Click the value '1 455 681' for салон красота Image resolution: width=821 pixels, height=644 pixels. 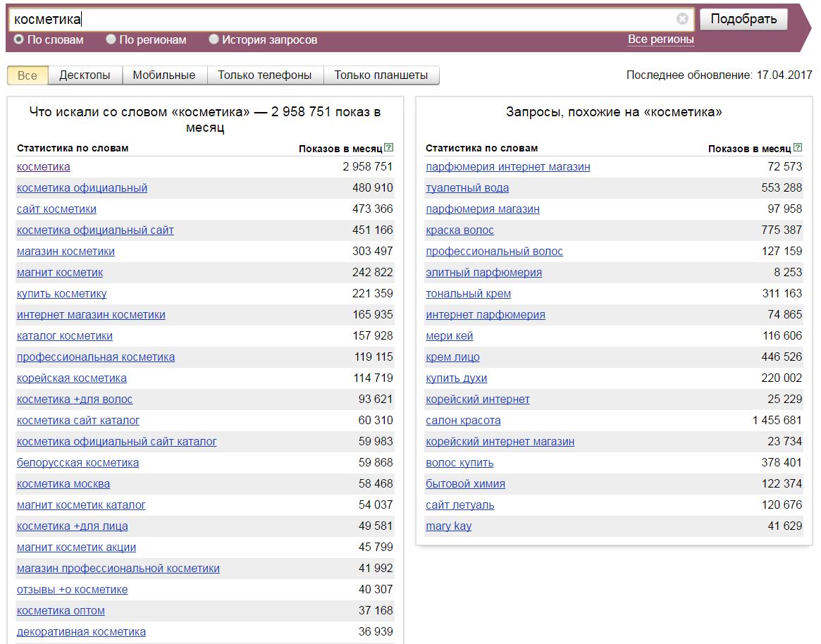[777, 421]
